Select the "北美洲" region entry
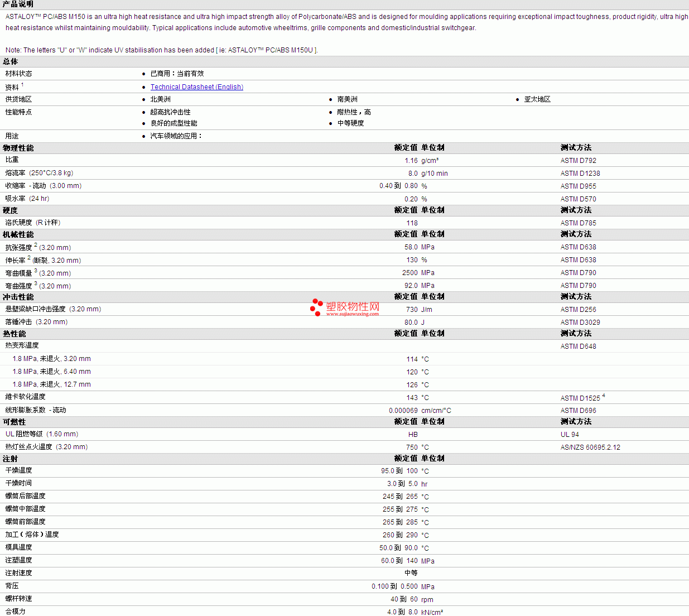Viewport: 689px width, 616px height. pyautogui.click(x=161, y=99)
